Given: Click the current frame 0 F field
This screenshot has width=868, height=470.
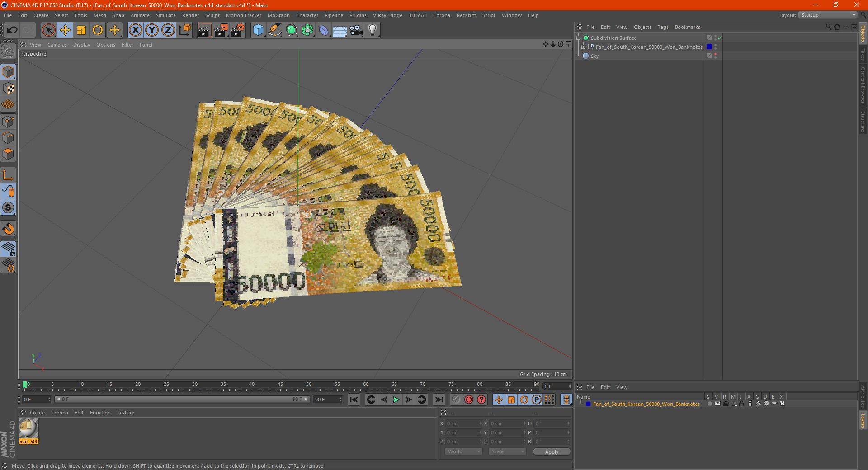Looking at the screenshot, I should tap(36, 399).
